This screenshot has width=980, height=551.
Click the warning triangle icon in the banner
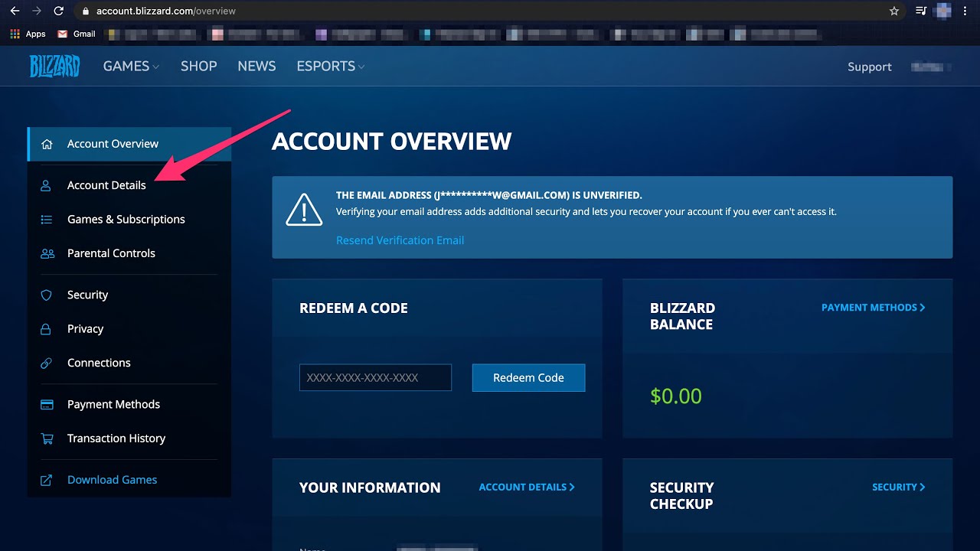[304, 210]
